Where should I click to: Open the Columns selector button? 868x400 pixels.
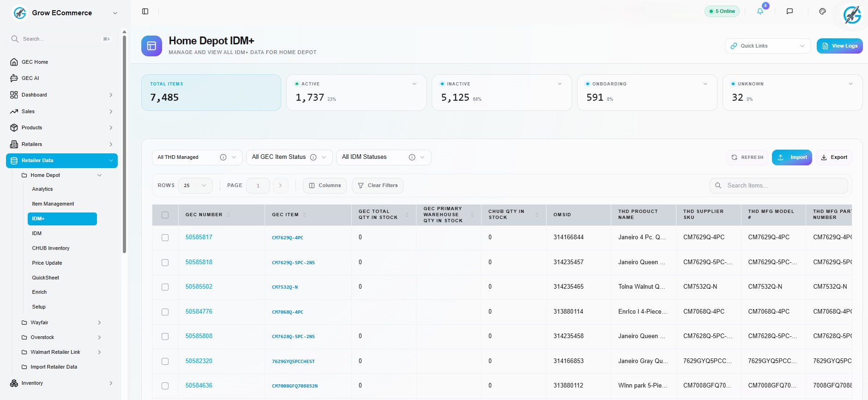point(325,185)
